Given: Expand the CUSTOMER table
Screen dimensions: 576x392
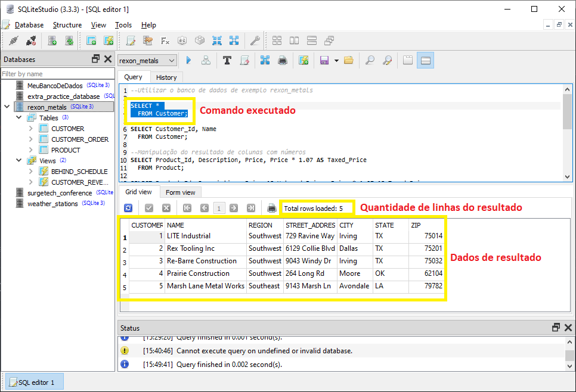Looking at the screenshot, I should [x=31, y=129].
